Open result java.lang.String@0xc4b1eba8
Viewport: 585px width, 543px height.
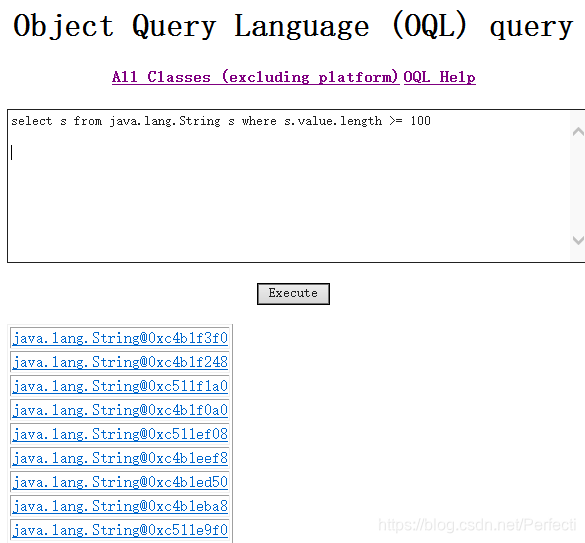(120, 506)
